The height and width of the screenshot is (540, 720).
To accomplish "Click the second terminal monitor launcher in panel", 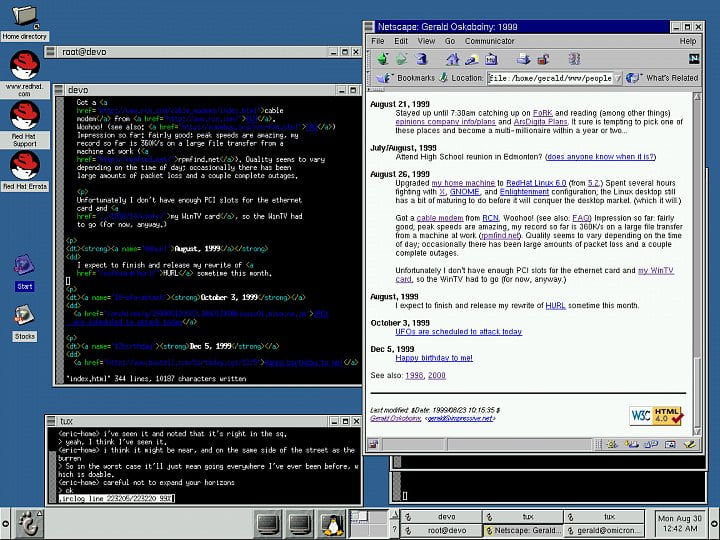I will pos(300,524).
